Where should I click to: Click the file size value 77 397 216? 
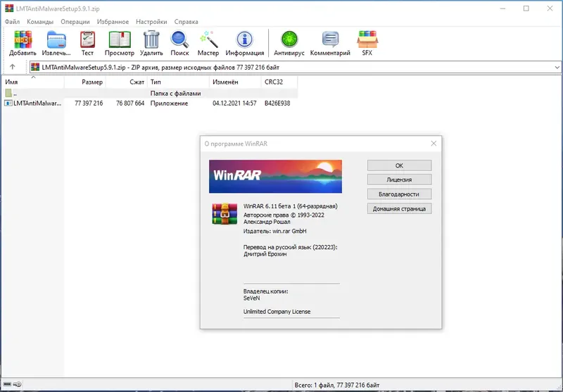(x=89, y=103)
